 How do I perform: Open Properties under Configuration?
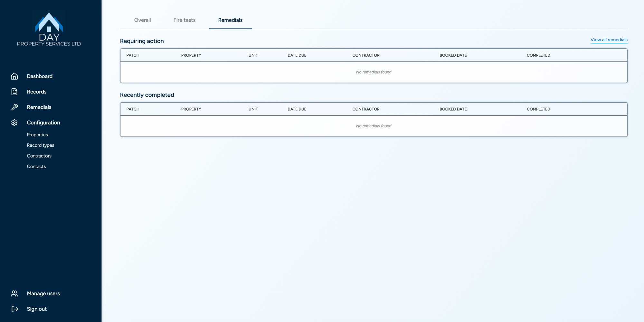point(37,135)
